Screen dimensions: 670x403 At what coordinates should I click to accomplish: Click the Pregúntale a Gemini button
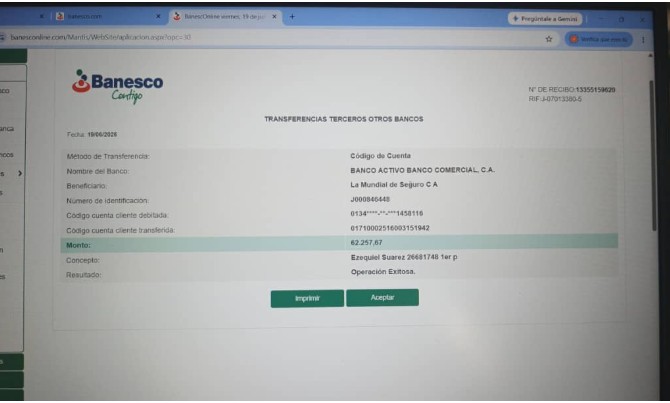coord(545,19)
